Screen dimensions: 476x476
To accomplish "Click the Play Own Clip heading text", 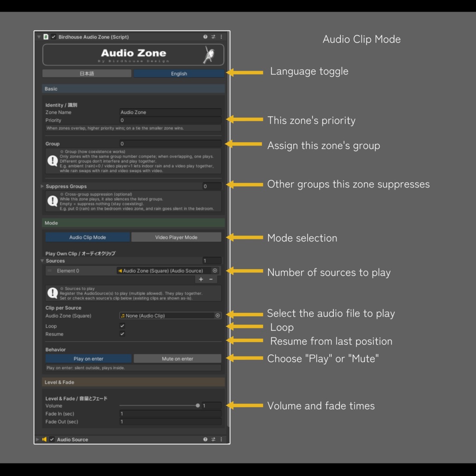I will coord(80,253).
